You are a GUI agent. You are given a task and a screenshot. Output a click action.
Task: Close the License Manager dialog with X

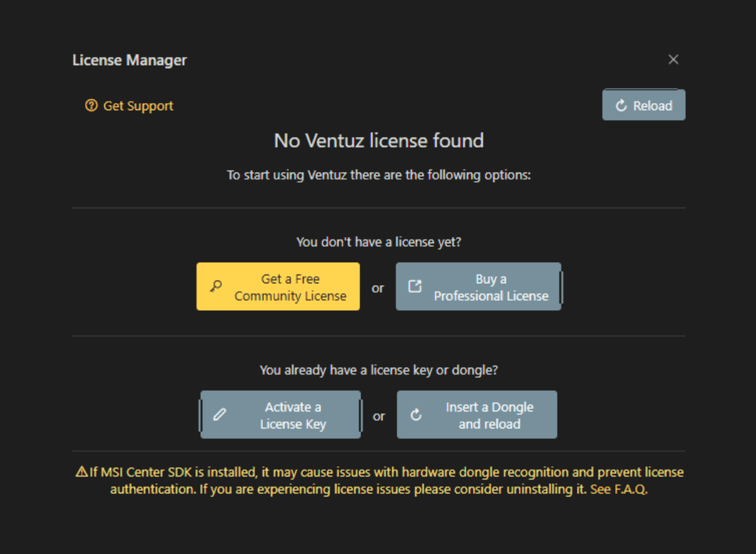click(x=673, y=59)
